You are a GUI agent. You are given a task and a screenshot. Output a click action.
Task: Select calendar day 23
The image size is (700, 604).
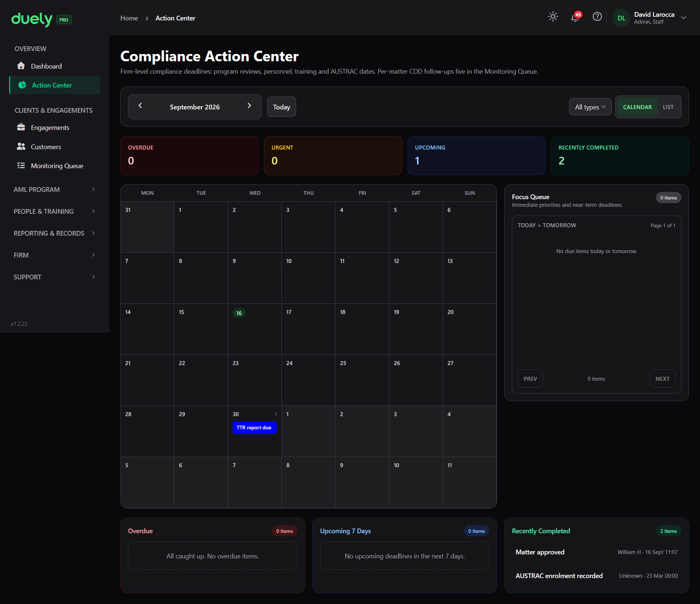tap(254, 380)
